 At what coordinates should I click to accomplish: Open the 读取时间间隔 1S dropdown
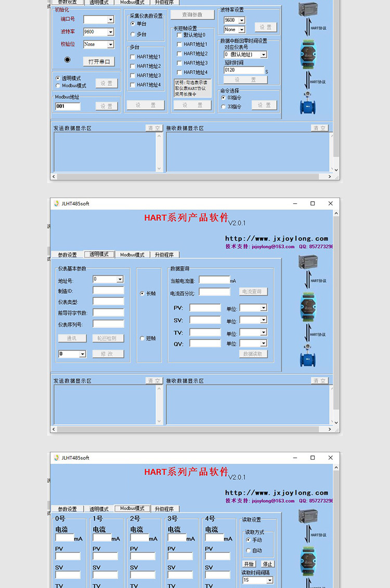coord(270,580)
